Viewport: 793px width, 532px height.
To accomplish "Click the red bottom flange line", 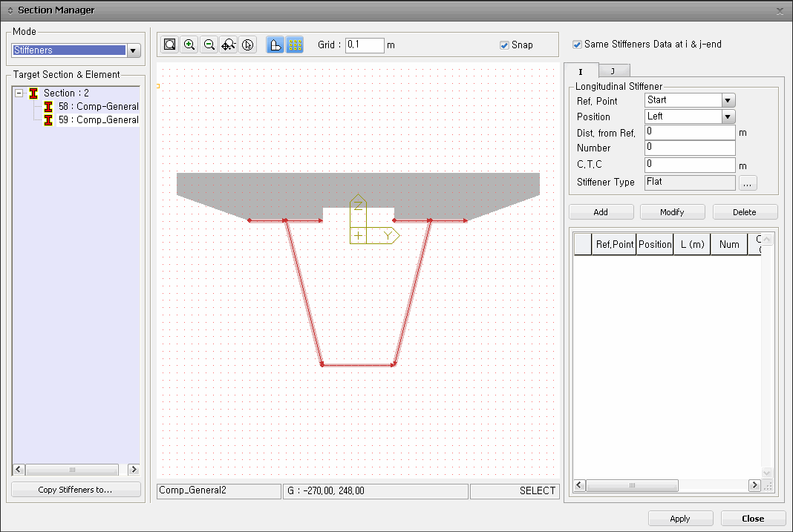I will (x=358, y=364).
